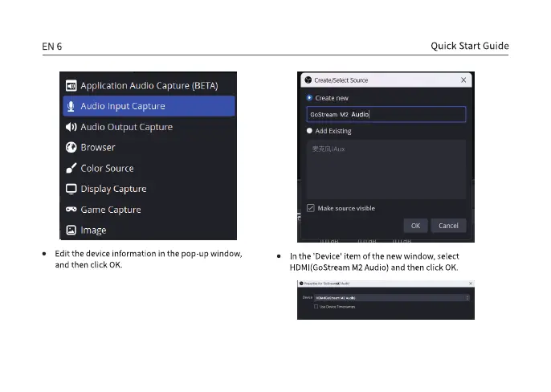Click the Game Capture controller icon
Screen dimensions: 551x392
click(x=71, y=210)
